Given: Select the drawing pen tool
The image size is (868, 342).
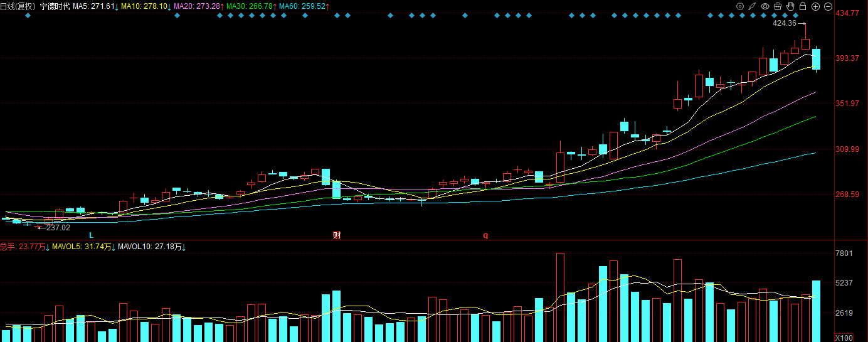Looking at the screenshot, I should 752,6.
